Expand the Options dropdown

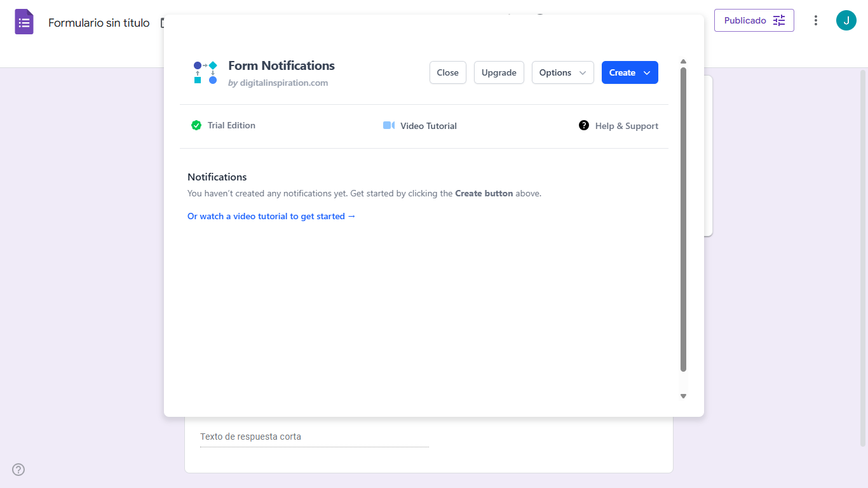click(x=563, y=72)
